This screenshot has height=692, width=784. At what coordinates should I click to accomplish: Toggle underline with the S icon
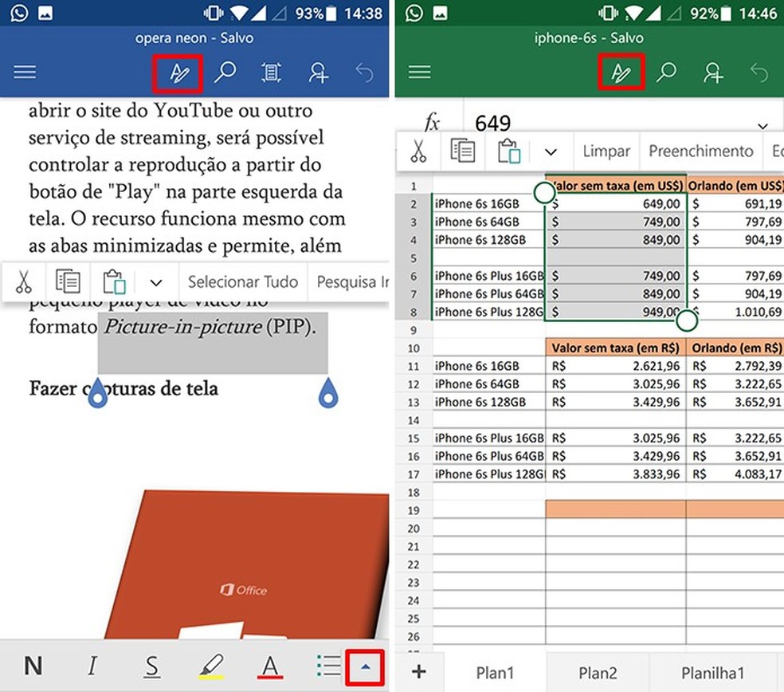151,666
